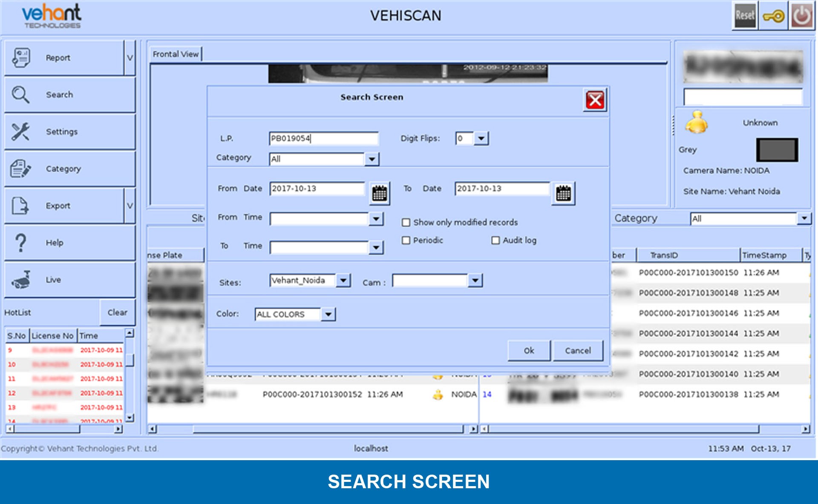Open the Report sidebar item
The image size is (818, 504).
tap(64, 58)
